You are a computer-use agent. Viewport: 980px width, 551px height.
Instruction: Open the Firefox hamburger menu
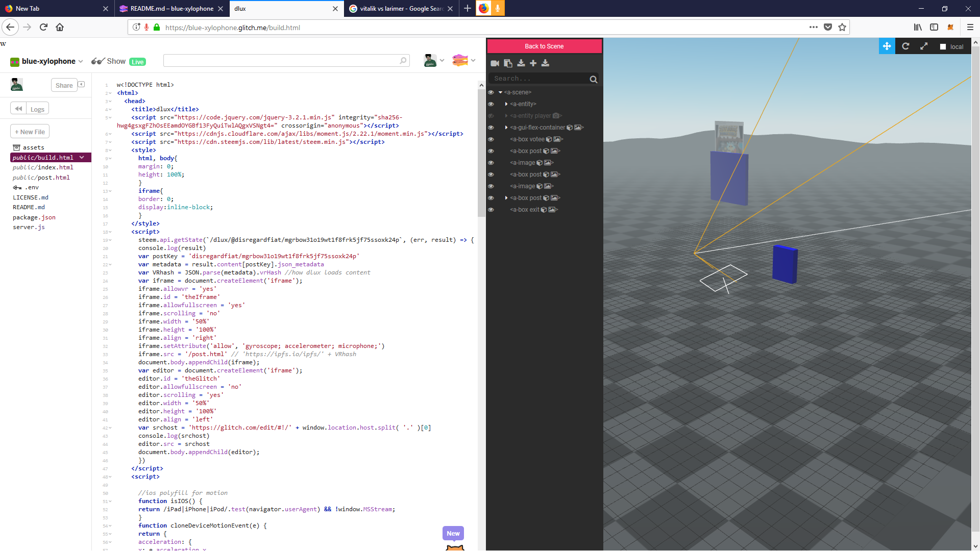(x=970, y=27)
